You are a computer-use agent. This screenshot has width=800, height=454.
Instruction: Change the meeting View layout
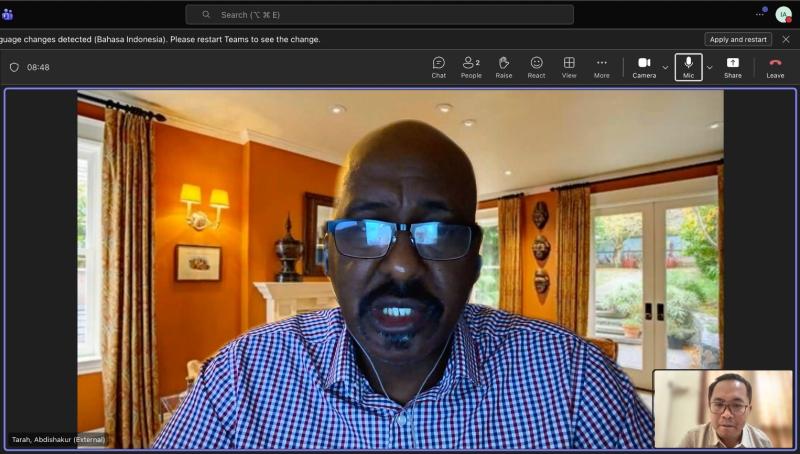click(x=569, y=67)
